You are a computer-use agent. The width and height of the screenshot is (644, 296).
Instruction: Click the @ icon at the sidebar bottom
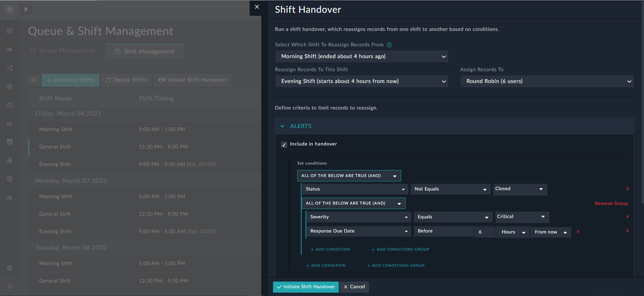click(10, 287)
